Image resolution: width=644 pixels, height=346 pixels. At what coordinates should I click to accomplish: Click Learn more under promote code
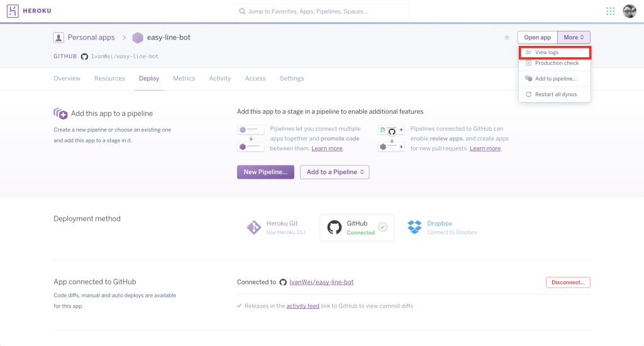[x=327, y=148]
